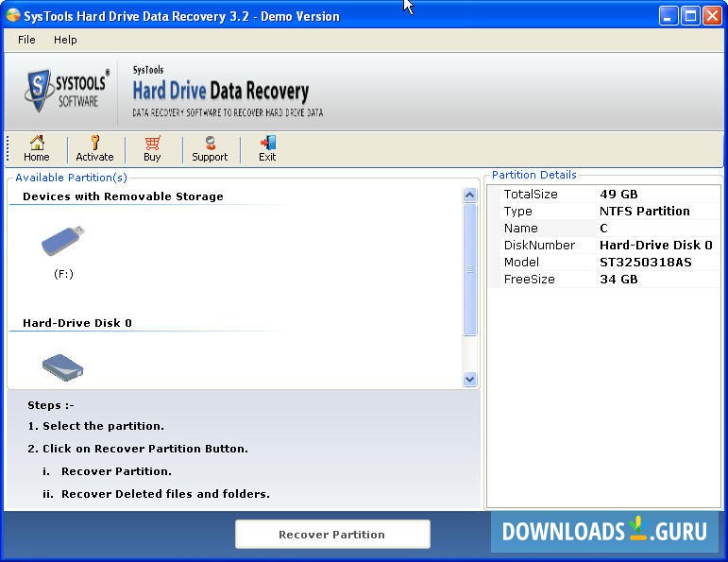Select the Type value NTFS Partition
This screenshot has height=562, width=728.
point(644,212)
